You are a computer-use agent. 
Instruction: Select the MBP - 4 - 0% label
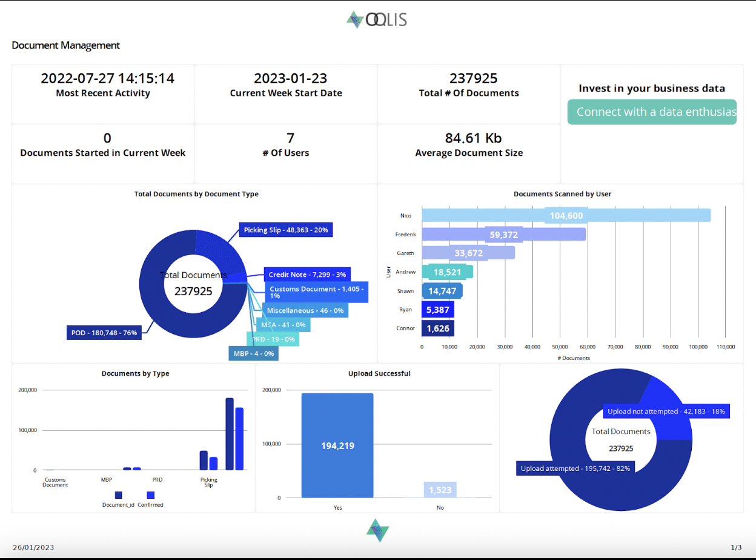click(x=253, y=353)
